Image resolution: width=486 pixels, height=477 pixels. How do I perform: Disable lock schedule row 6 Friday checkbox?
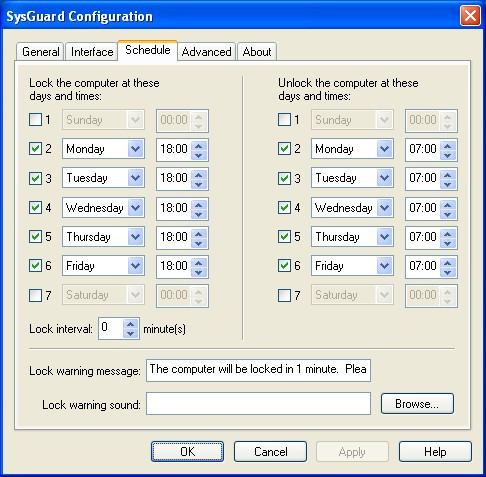[x=35, y=266]
